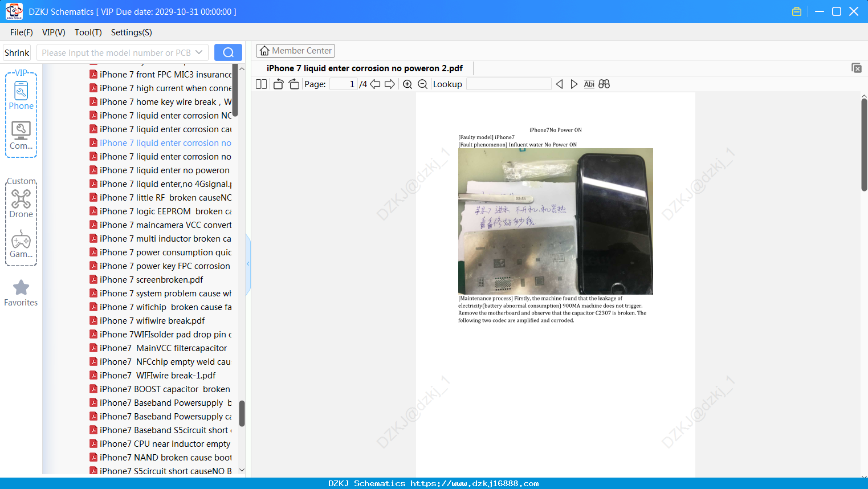Click the DZKJ website link in status bar
The width and height of the screenshot is (868, 489).
(474, 483)
